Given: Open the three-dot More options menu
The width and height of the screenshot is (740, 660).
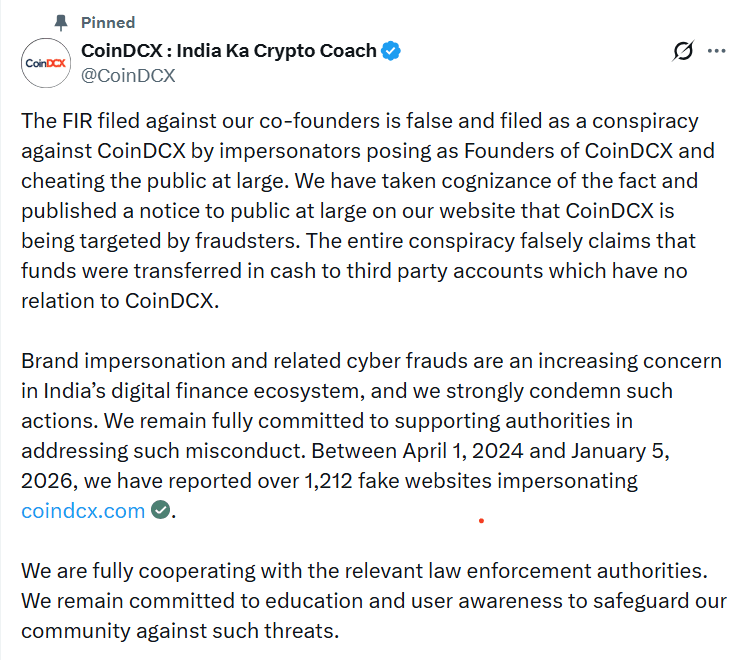Looking at the screenshot, I should [717, 51].
